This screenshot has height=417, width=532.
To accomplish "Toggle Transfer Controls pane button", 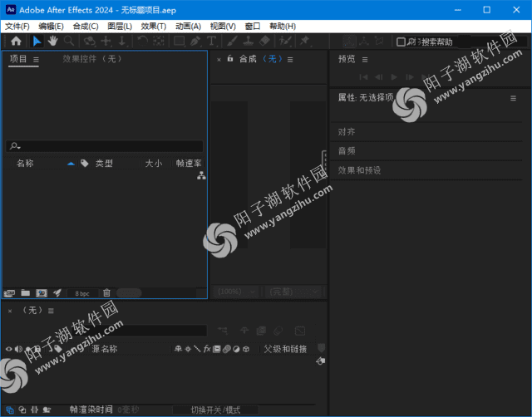I will pos(22,410).
